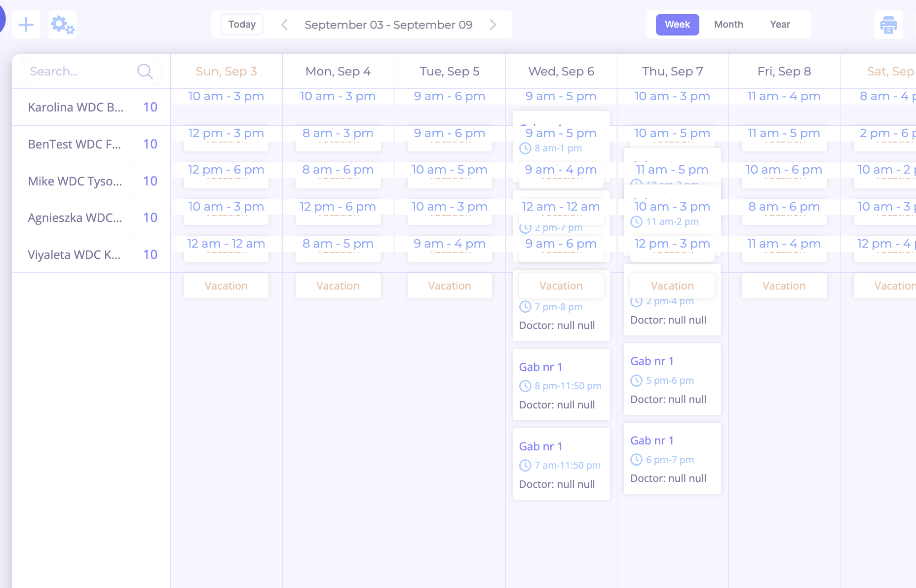The width and height of the screenshot is (916, 588).
Task: Click the search magnifying glass icon
Action: click(x=145, y=71)
